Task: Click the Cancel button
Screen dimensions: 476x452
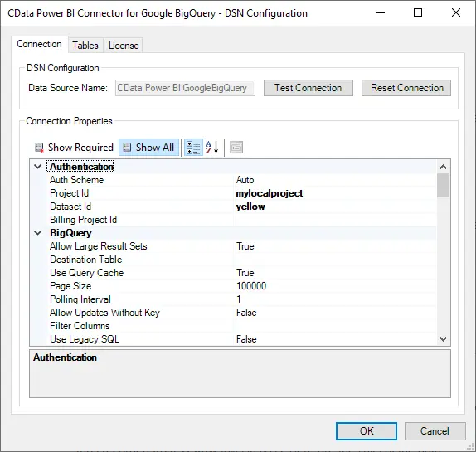Action: point(435,431)
